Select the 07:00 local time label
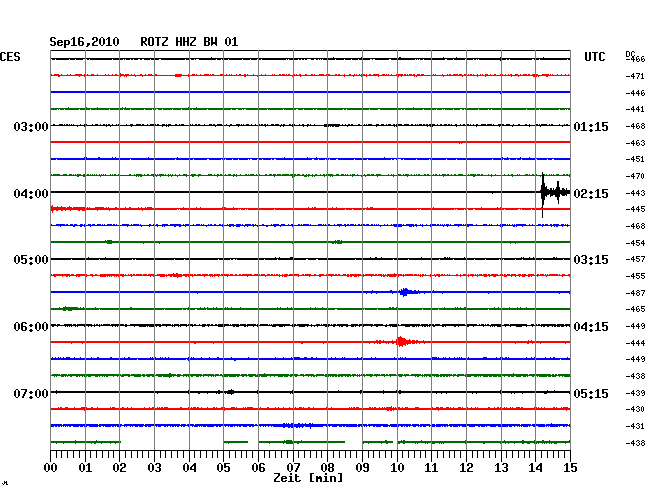The width and height of the screenshot is (650, 494). pos(31,393)
